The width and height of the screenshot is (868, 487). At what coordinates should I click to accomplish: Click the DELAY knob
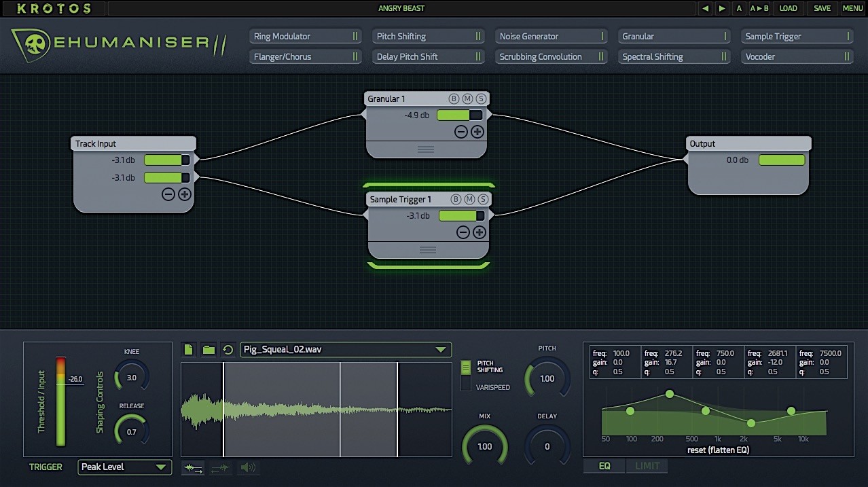click(x=547, y=446)
